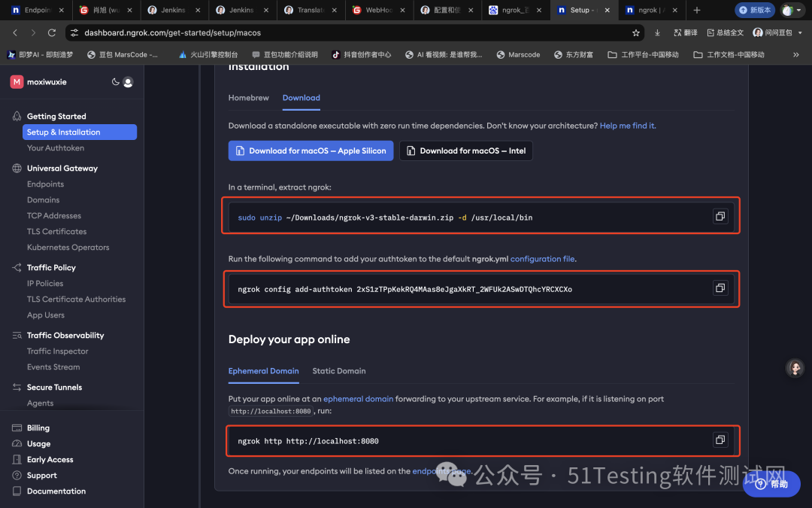The height and width of the screenshot is (508, 812).
Task: Open Setup & Installation in sidebar
Action: tap(80, 132)
